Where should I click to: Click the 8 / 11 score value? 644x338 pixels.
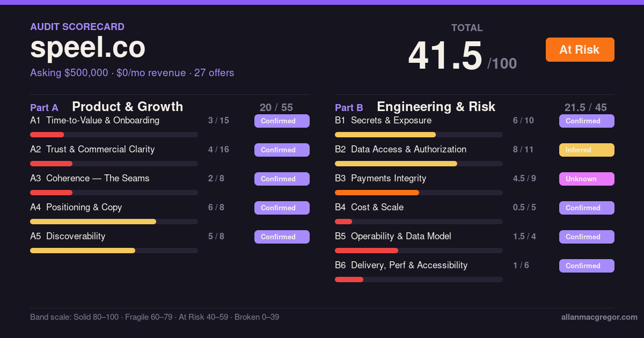point(523,150)
